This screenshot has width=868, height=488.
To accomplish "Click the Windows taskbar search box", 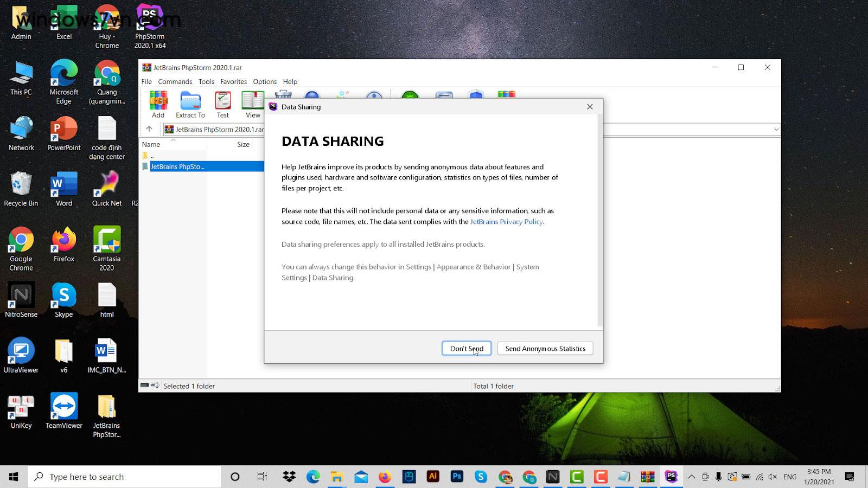I will 125,477.
